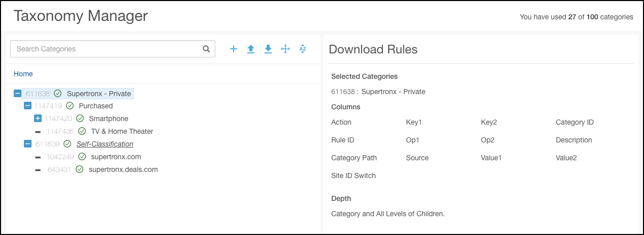Click the Purchased category checkmark icon
Screen dimensions: 644x235
(x=70, y=106)
